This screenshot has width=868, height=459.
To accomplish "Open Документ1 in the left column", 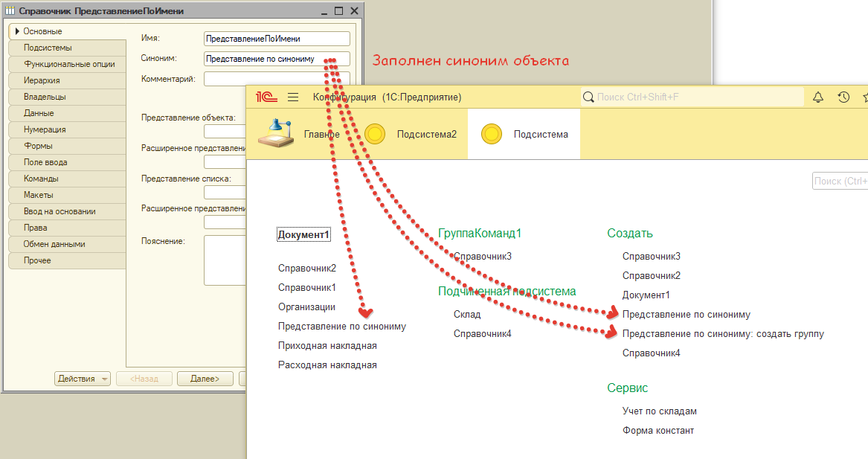I will click(x=303, y=235).
